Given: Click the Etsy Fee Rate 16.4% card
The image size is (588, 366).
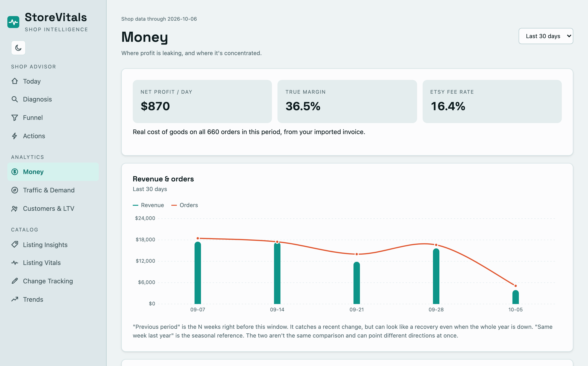Looking at the screenshot, I should pos(492,101).
